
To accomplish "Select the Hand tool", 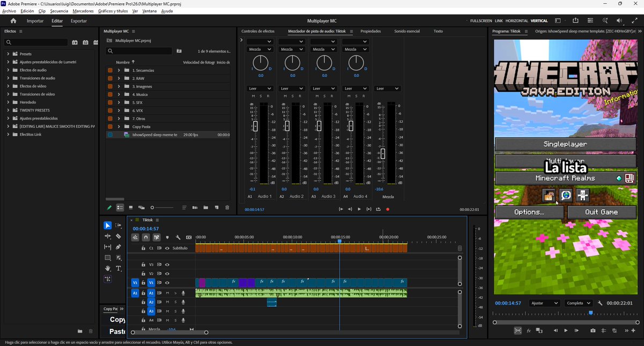I will [107, 268].
